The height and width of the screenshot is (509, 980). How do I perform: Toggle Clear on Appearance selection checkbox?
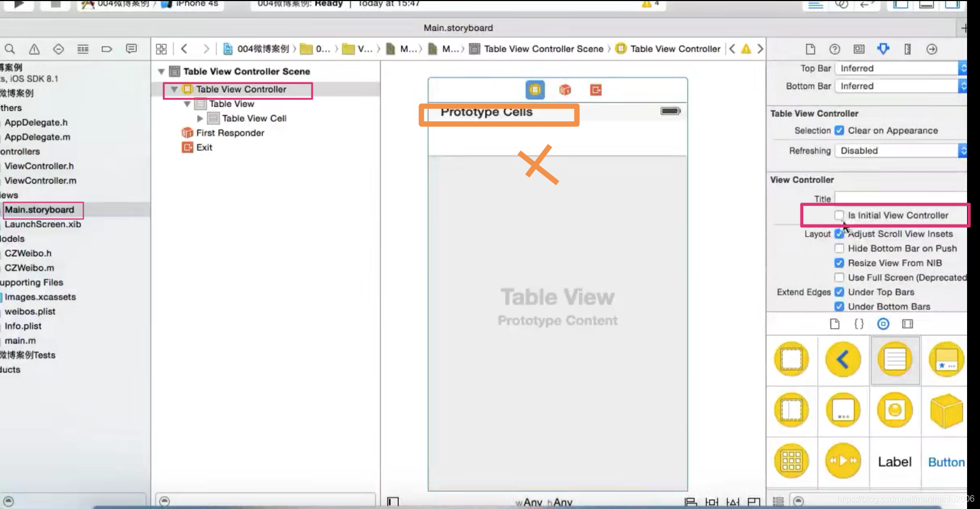pyautogui.click(x=839, y=130)
